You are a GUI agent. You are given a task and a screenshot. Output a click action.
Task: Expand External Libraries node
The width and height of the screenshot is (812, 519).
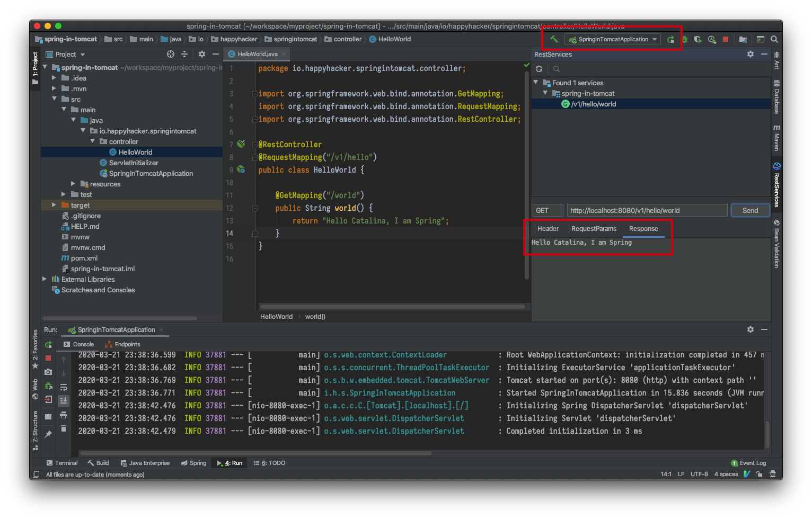(x=45, y=279)
